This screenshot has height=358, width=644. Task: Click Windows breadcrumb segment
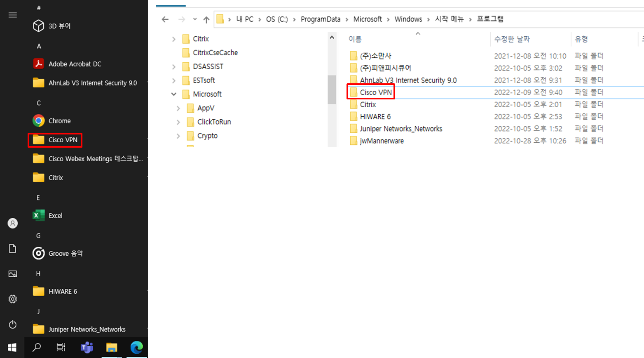point(408,19)
